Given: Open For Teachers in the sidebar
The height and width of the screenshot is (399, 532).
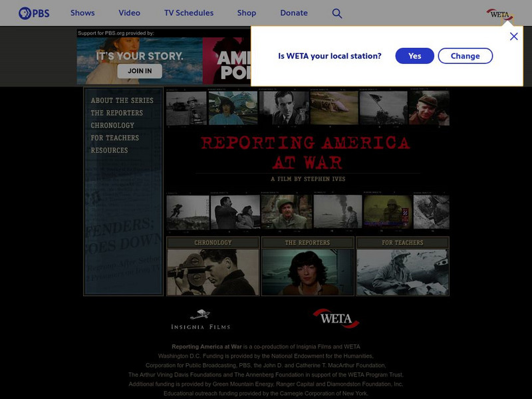Looking at the screenshot, I should pos(114,138).
